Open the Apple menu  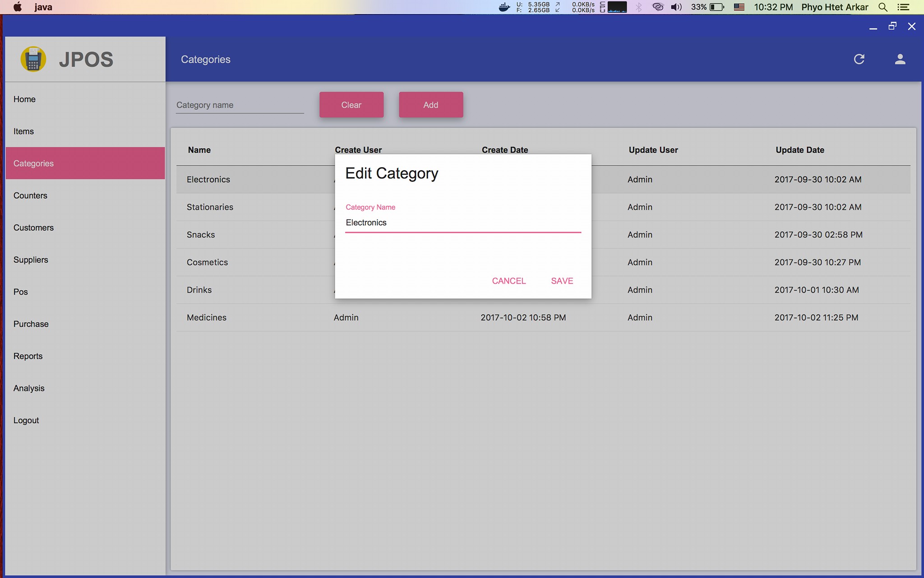tap(17, 7)
